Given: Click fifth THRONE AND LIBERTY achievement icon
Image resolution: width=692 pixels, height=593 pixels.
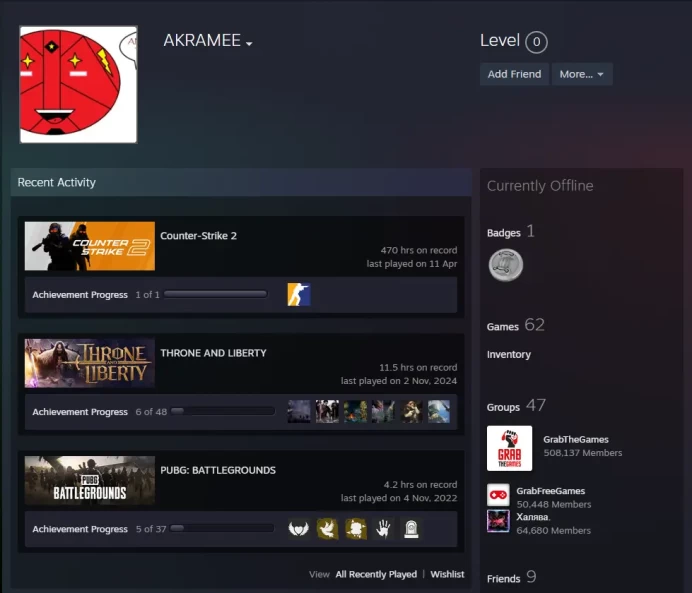Looking at the screenshot, I should [411, 412].
